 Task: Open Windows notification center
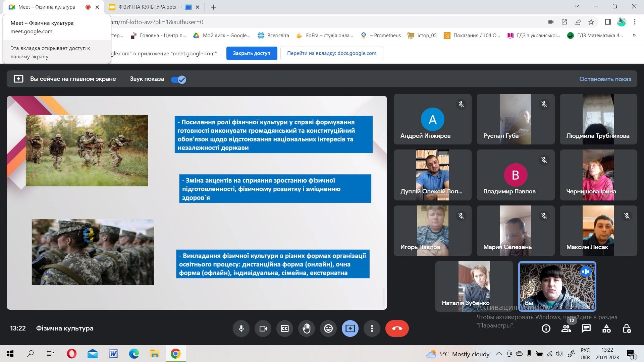pyautogui.click(x=631, y=354)
